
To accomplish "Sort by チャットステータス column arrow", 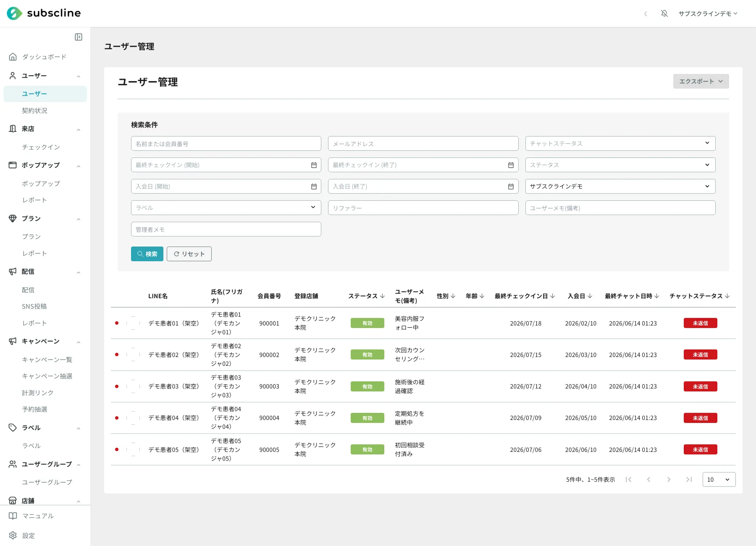I will click(x=727, y=296).
